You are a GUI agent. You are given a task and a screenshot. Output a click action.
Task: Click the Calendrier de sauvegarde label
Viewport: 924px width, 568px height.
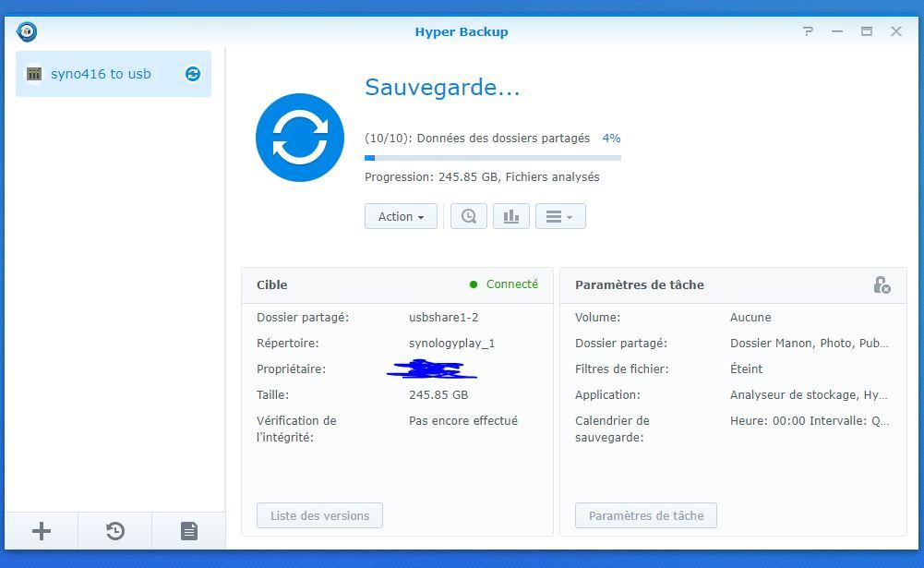coord(612,429)
